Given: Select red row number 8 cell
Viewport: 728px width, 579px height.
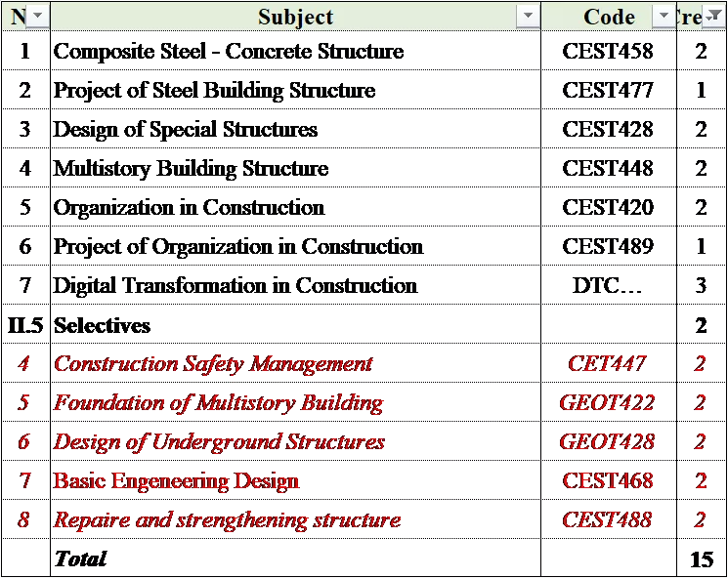Looking at the screenshot, I should point(25,519).
